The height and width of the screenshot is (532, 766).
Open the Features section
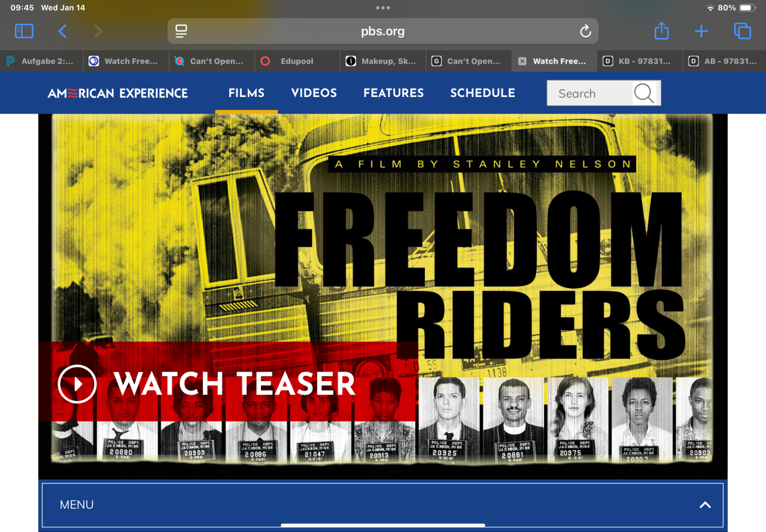394,93
